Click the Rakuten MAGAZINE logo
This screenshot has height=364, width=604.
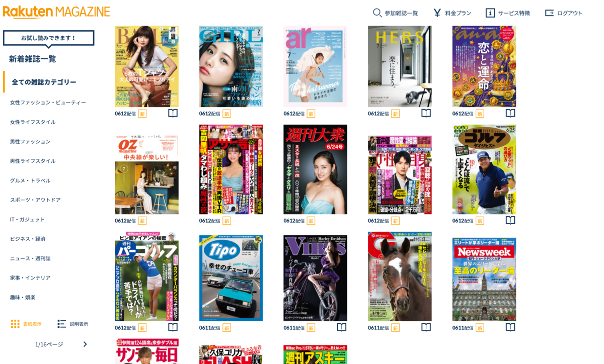[56, 12]
